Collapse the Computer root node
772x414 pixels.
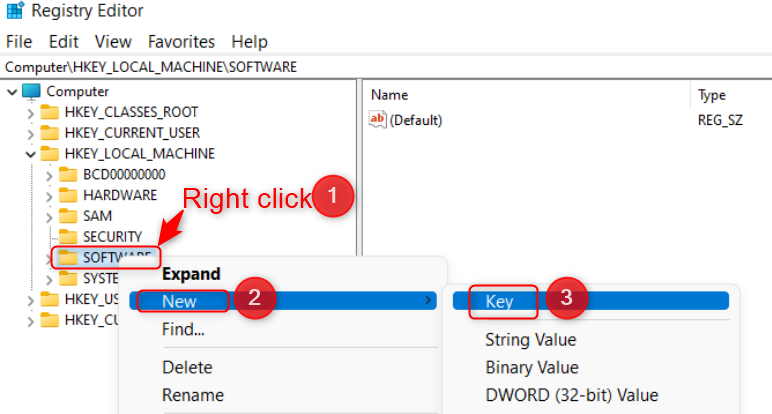pyautogui.click(x=12, y=92)
